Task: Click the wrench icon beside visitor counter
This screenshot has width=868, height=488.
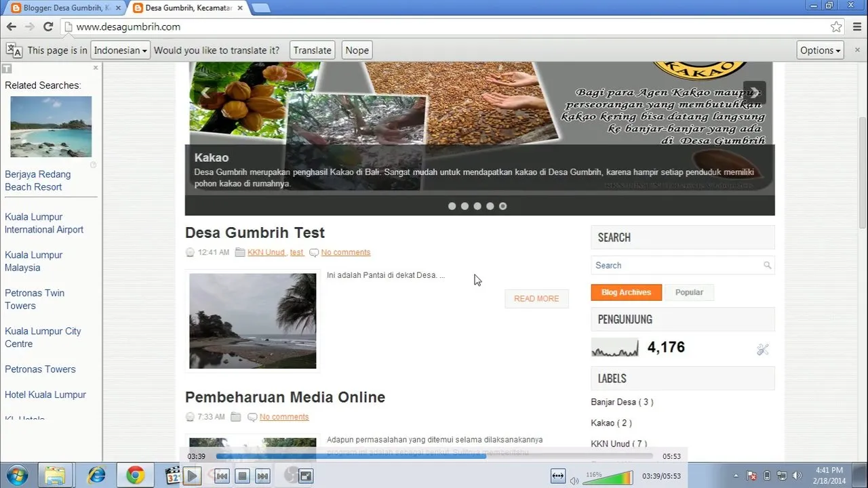Action: pyautogui.click(x=763, y=350)
